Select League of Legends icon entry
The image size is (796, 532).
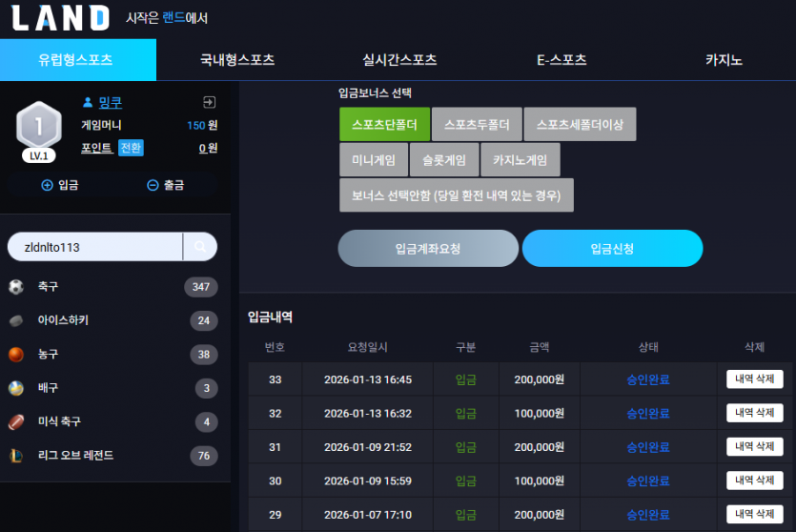[x=16, y=456]
